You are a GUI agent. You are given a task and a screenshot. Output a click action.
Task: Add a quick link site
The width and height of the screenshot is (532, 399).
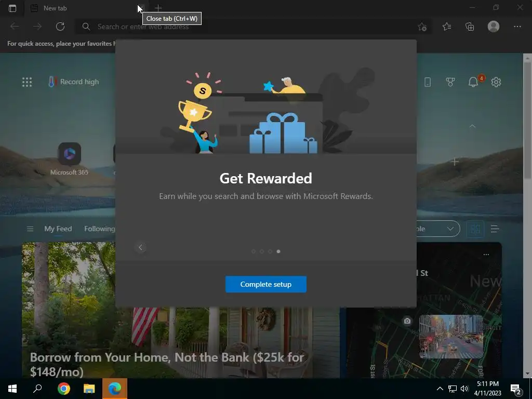coord(455,162)
